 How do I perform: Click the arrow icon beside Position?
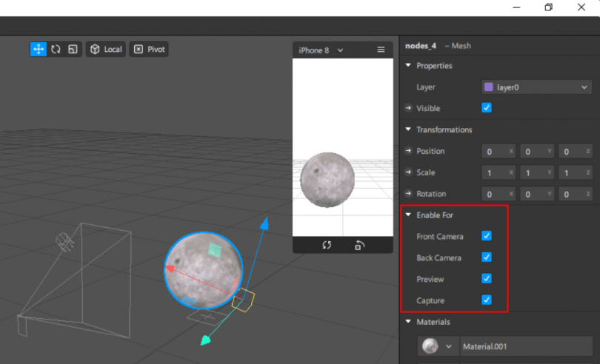click(408, 151)
